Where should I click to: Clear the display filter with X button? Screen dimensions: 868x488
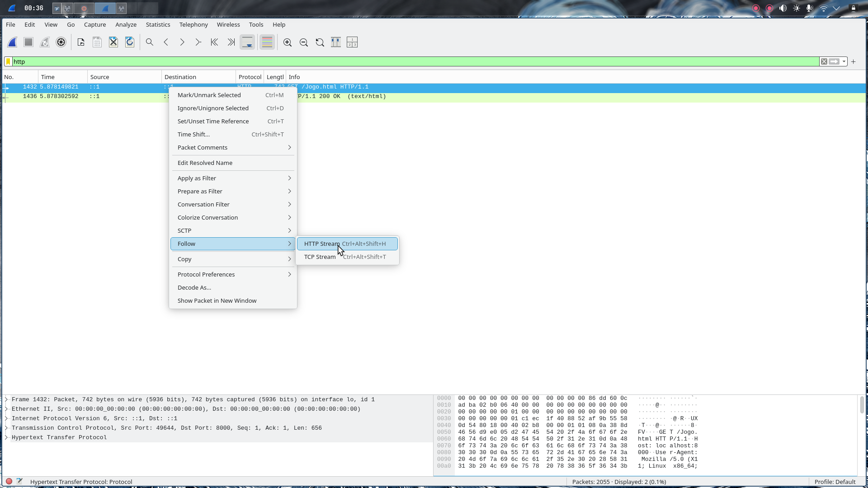coord(824,62)
